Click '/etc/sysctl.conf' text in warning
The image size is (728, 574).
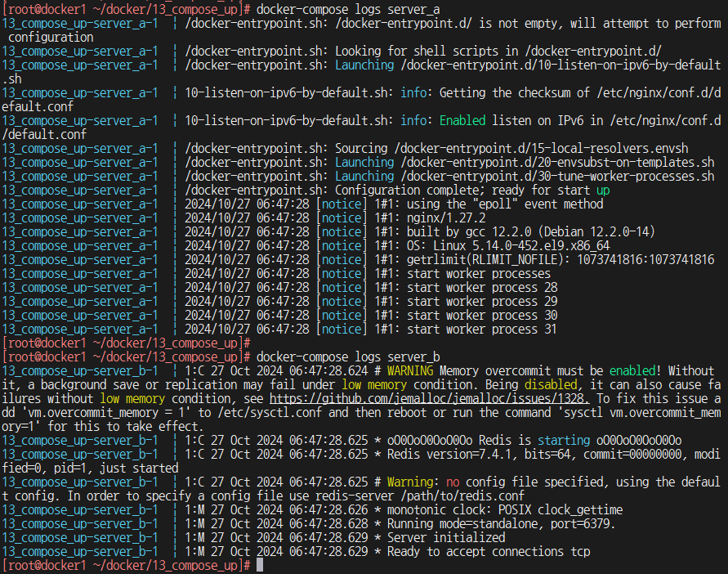pyautogui.click(x=270, y=413)
